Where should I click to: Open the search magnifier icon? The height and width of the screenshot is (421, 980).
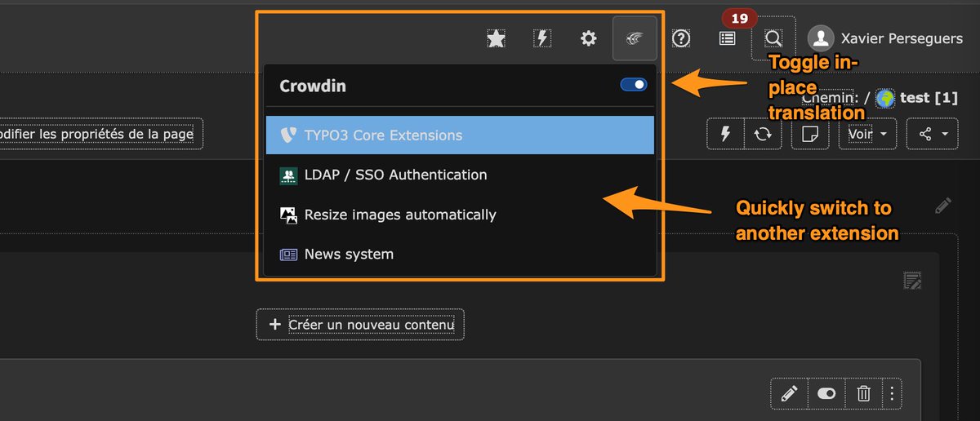point(773,38)
